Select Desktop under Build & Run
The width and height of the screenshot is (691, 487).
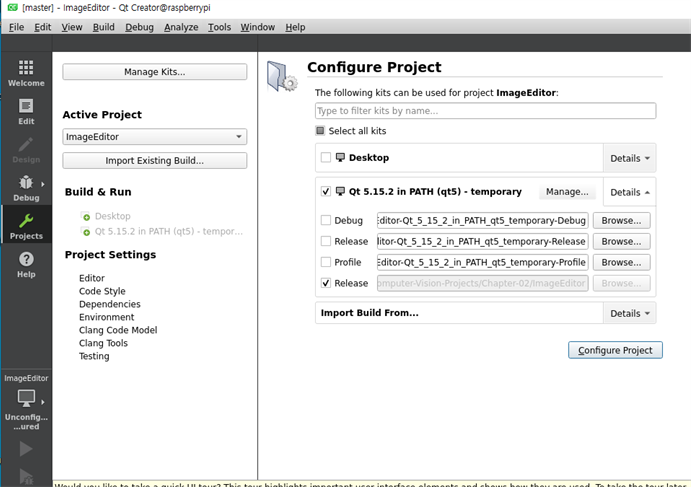113,216
